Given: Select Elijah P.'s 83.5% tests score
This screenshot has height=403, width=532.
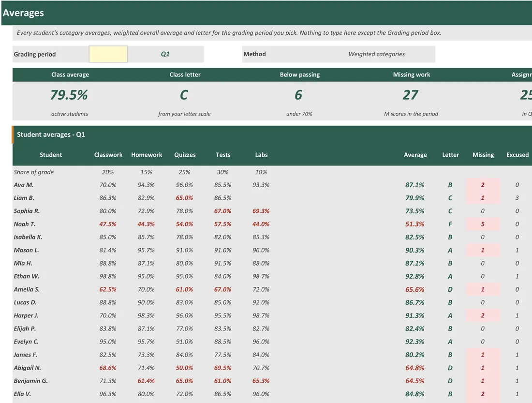Looking at the screenshot, I should (222, 328).
